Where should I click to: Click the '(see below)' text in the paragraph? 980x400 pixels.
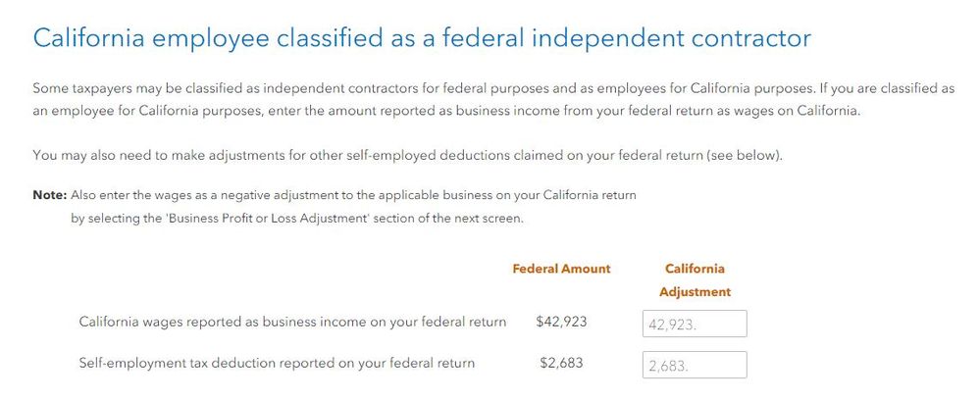[744, 155]
